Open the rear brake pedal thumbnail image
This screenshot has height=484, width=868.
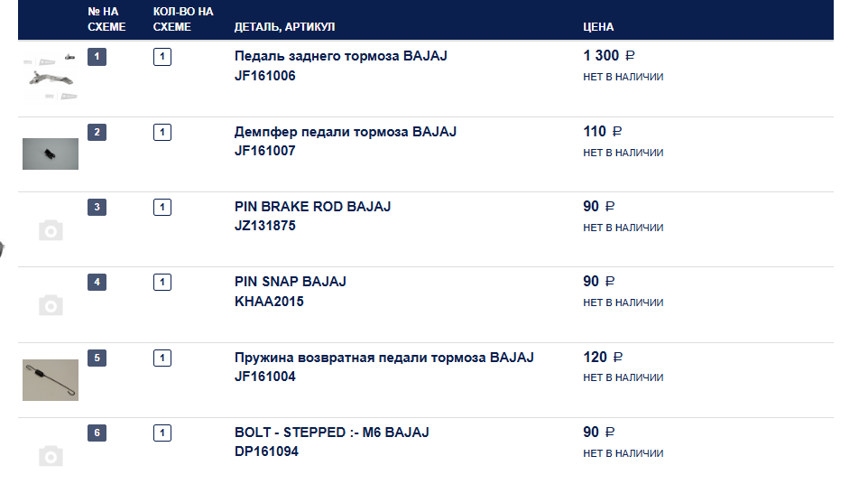50,78
